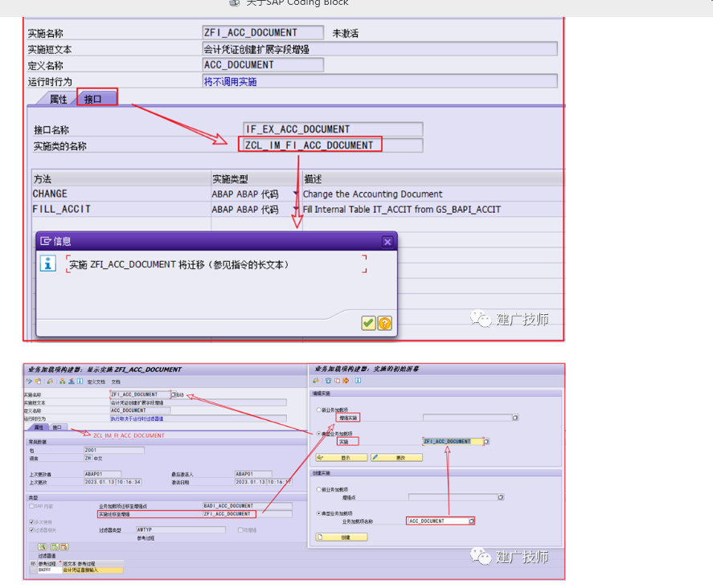
Task: Click insert row icon above 过滤器值
Action: pyautogui.click(x=54, y=547)
